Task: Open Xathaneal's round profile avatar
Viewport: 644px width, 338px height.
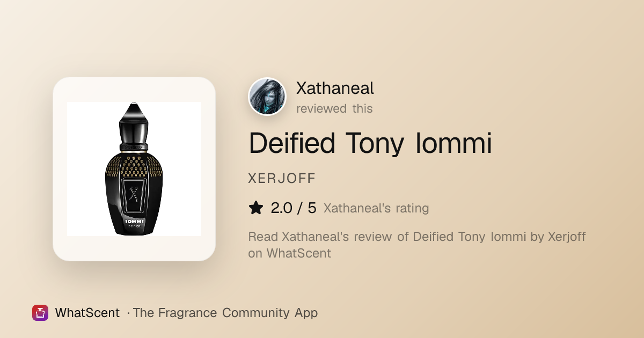Action: 267,97
